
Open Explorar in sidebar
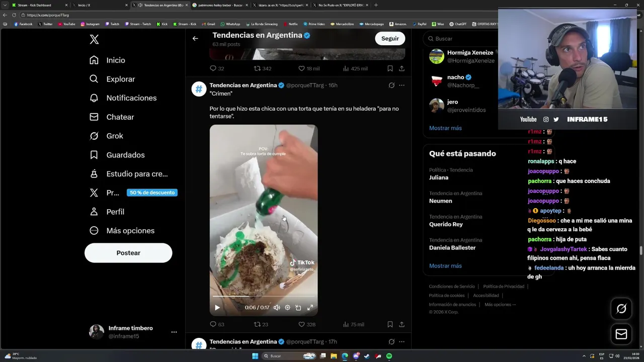[x=112, y=79]
